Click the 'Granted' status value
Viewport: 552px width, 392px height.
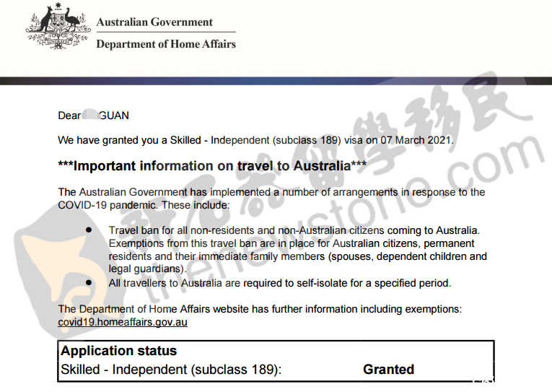click(389, 370)
